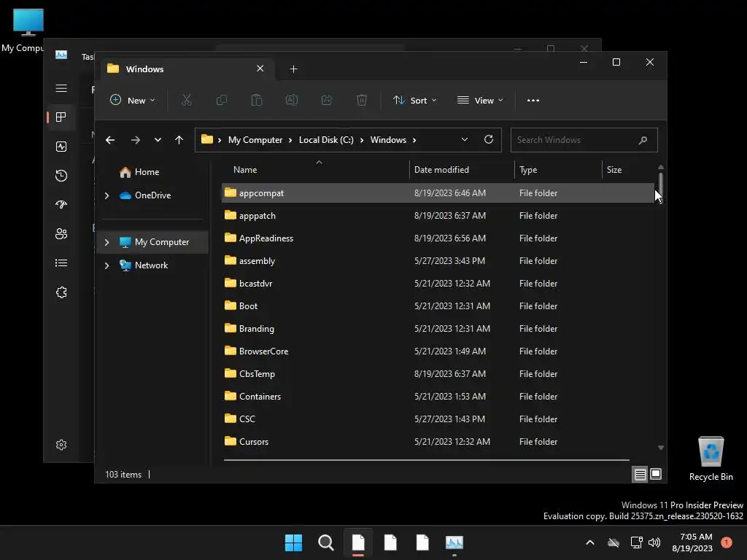
Task: Select the Windows tab in File Explorer
Action: click(x=187, y=69)
